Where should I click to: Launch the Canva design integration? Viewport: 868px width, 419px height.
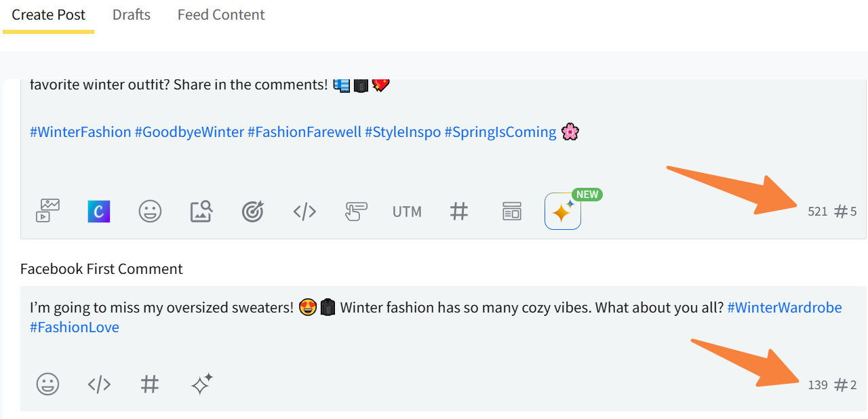[99, 212]
